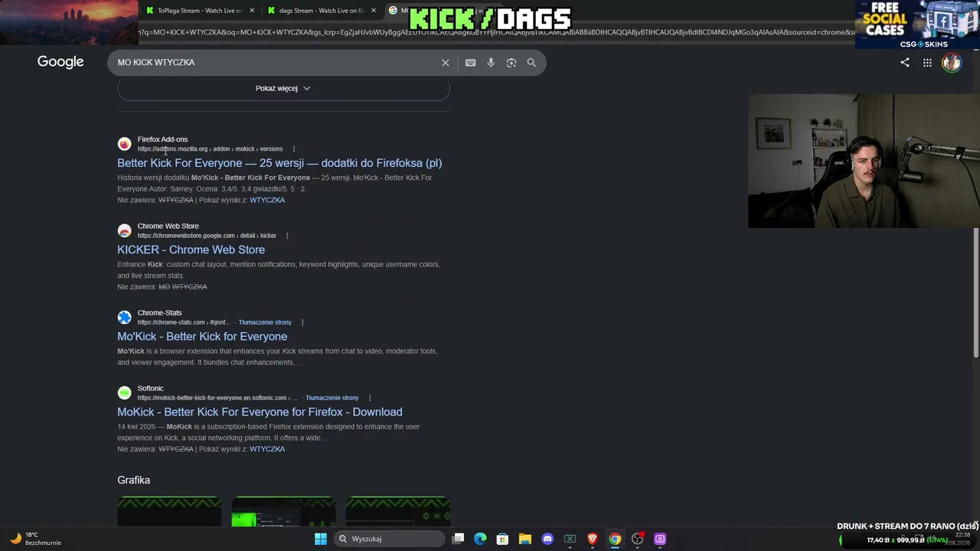Click the Chrome-Stats site favicon
The height and width of the screenshot is (551, 980).
tap(124, 317)
